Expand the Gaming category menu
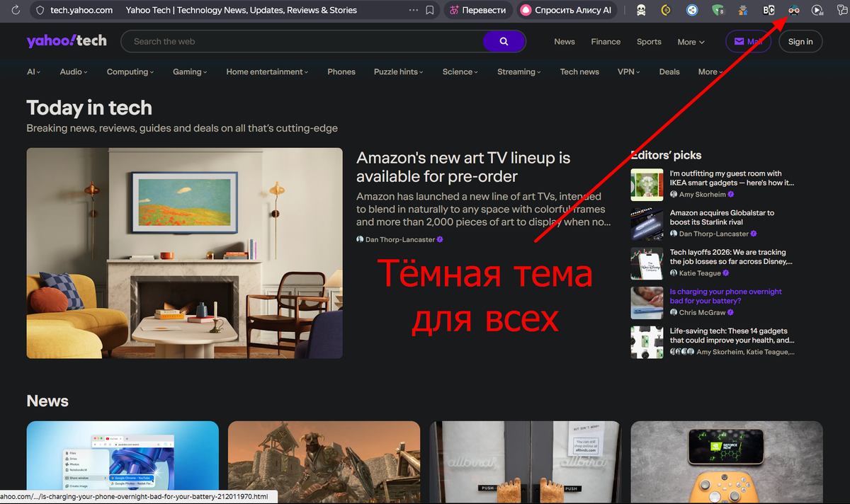 pyautogui.click(x=190, y=71)
